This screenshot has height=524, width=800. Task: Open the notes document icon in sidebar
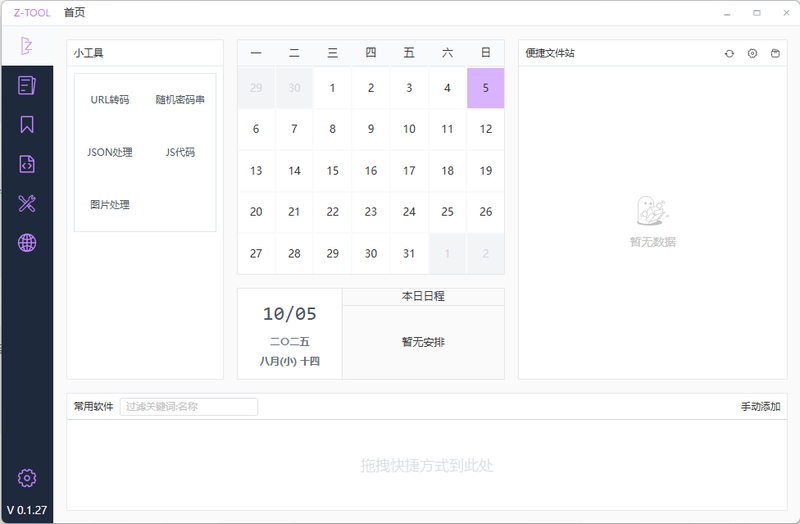coord(27,86)
